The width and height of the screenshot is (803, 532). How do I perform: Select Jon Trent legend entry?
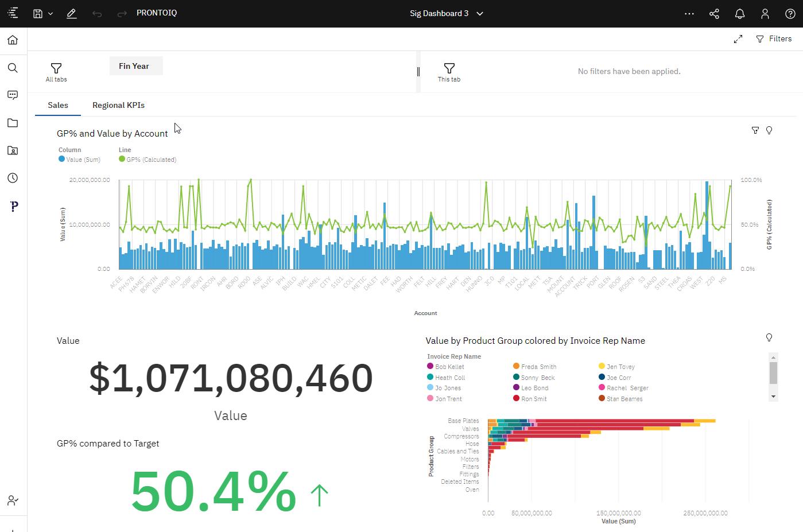point(444,399)
